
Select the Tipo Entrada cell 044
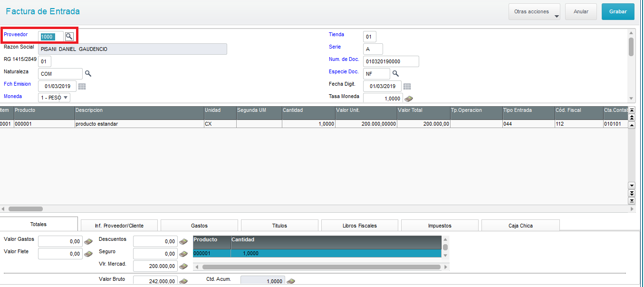tap(529, 124)
